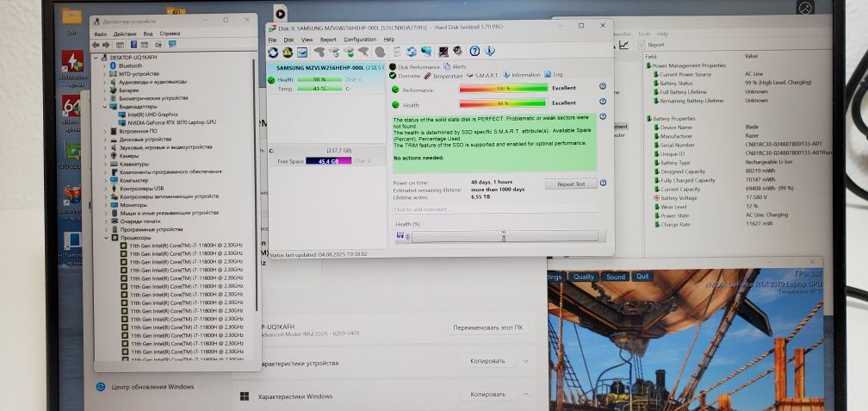Screen dimensions: 868x411
Task: Click the document report icon in Sentinel toolbar
Action: pos(396,52)
